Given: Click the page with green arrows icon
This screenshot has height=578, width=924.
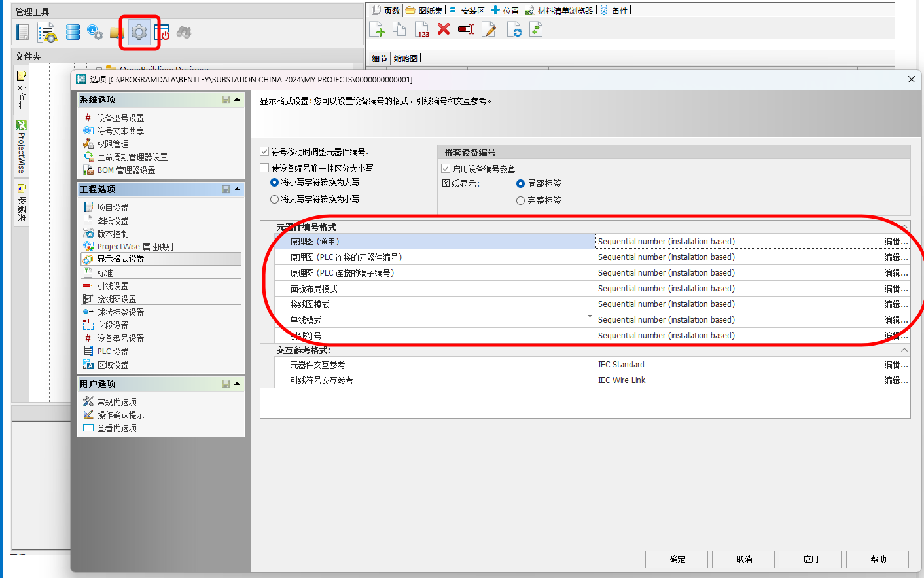Looking at the screenshot, I should [x=536, y=29].
